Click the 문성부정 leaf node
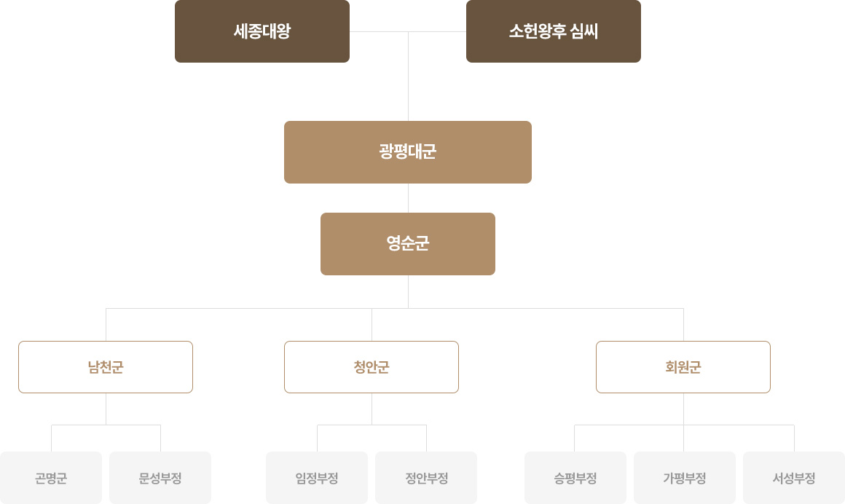The image size is (845, 504). pos(160,478)
